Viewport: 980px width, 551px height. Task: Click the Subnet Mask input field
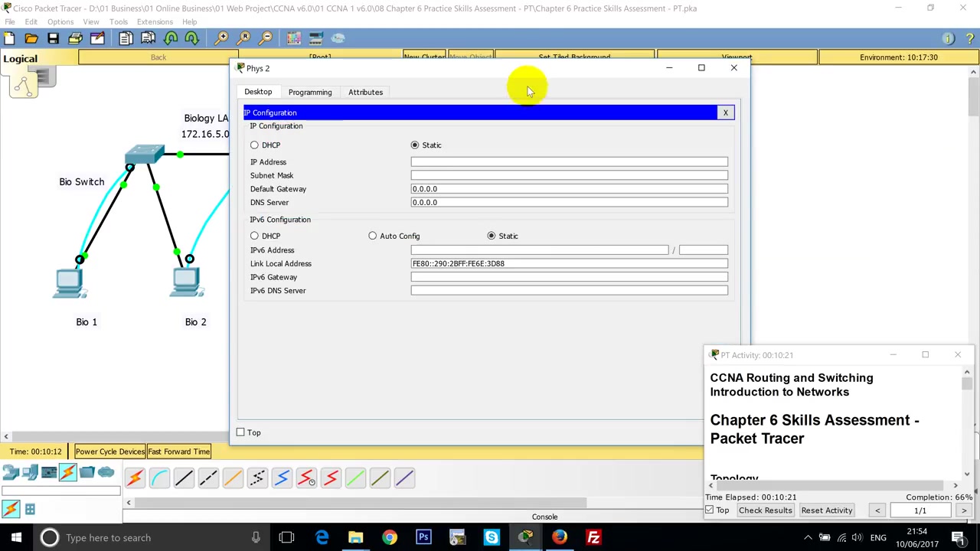[569, 175]
